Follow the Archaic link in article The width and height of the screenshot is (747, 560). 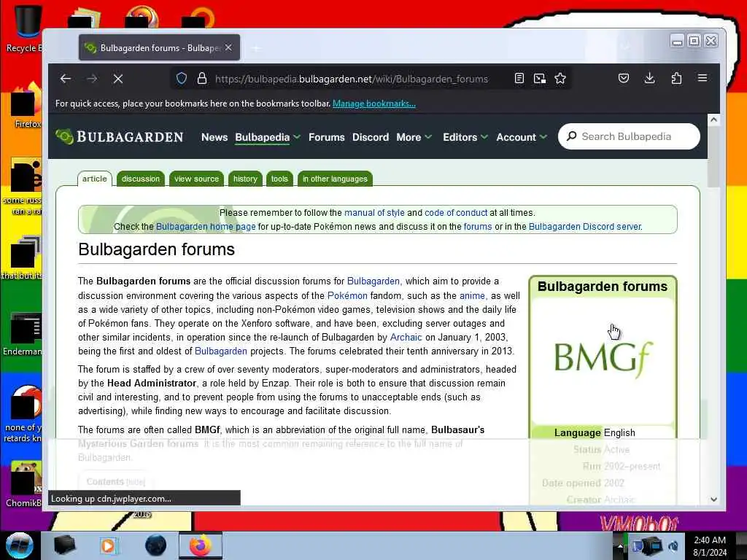pyautogui.click(x=406, y=337)
